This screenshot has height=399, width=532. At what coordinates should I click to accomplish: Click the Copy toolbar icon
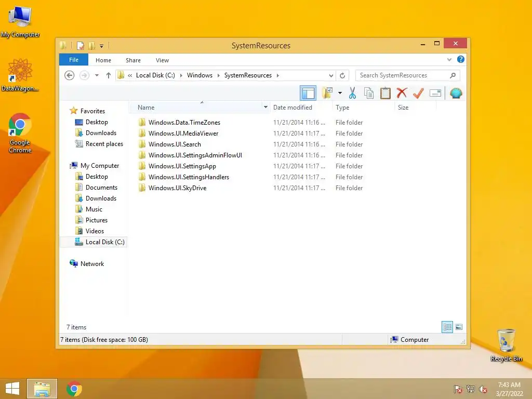pyautogui.click(x=369, y=93)
